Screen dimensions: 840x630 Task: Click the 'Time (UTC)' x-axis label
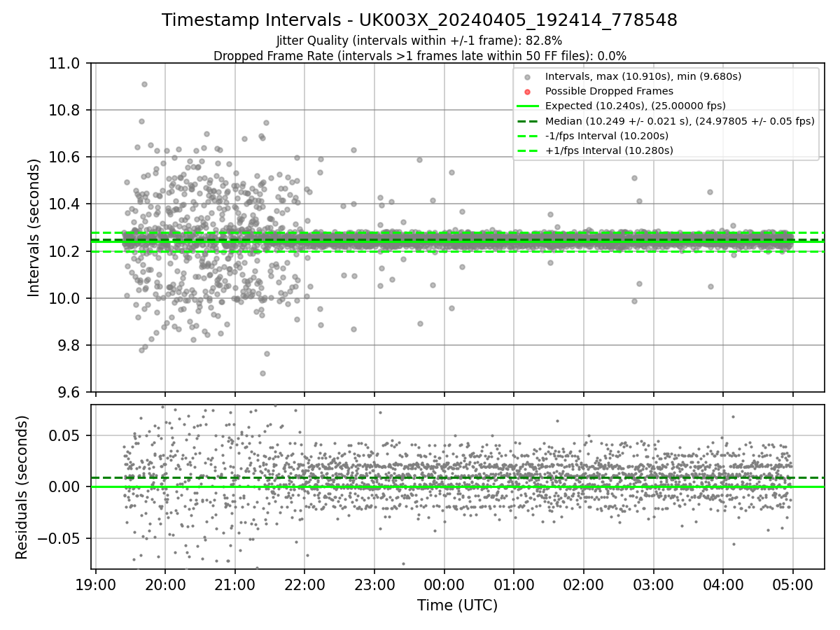(x=457, y=605)
